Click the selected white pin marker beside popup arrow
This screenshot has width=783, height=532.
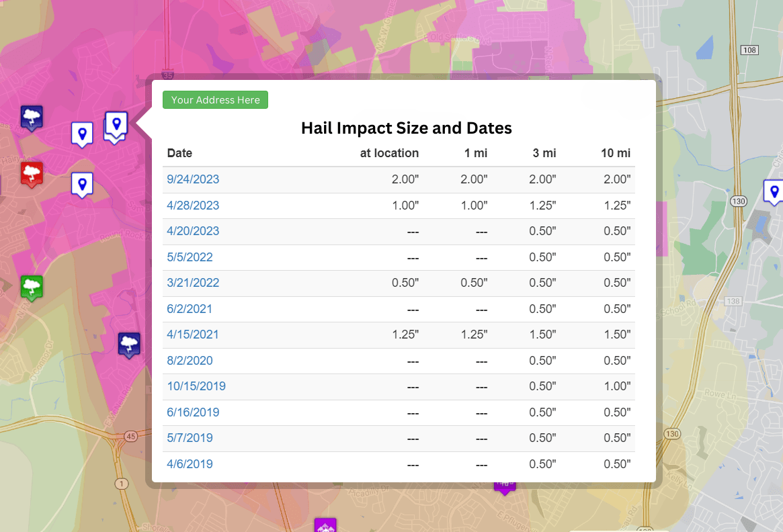click(116, 125)
